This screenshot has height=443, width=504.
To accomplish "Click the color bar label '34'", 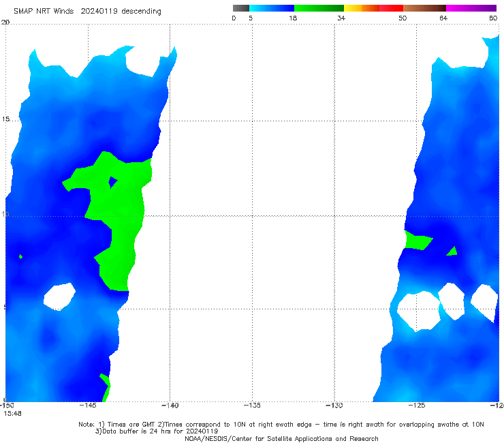I will 341,18.
